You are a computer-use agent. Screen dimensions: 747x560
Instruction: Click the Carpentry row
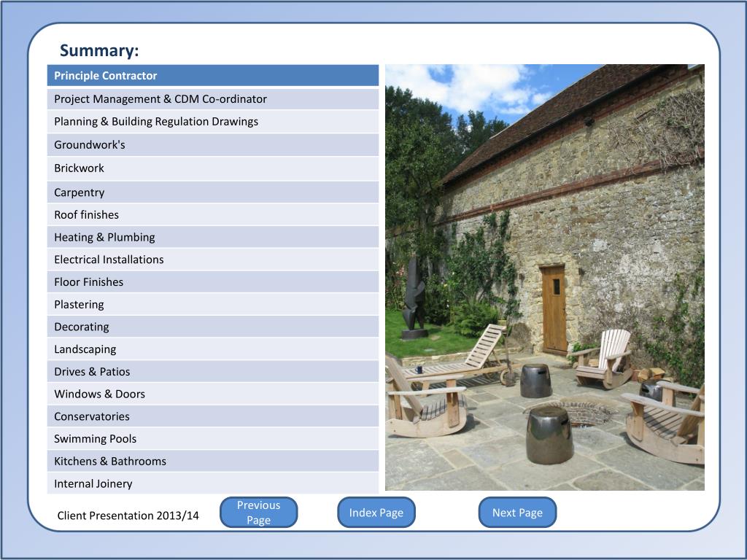[x=213, y=192]
